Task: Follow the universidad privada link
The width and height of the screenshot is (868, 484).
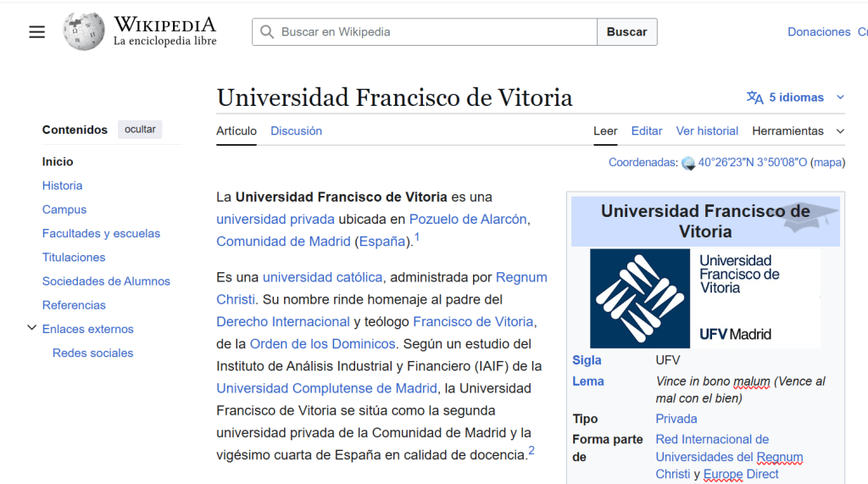Action: [x=275, y=220]
